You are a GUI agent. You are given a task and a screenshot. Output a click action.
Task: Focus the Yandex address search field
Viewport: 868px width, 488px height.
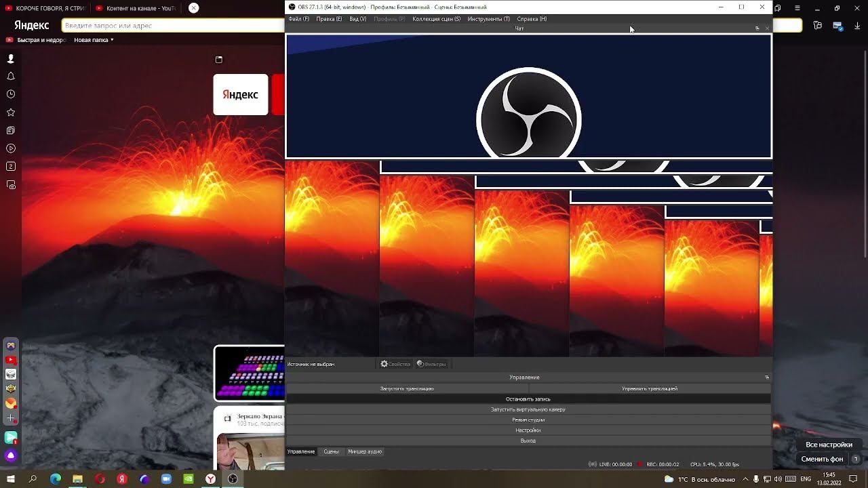(173, 26)
